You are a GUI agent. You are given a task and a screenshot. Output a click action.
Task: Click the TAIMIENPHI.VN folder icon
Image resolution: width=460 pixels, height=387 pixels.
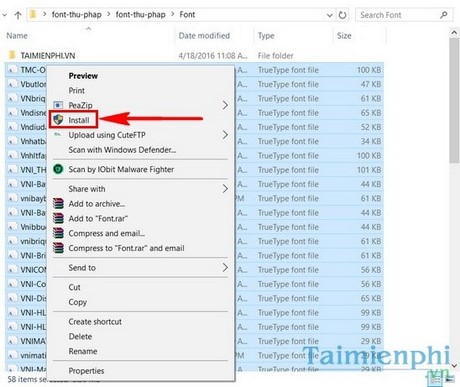pyautogui.click(x=12, y=55)
